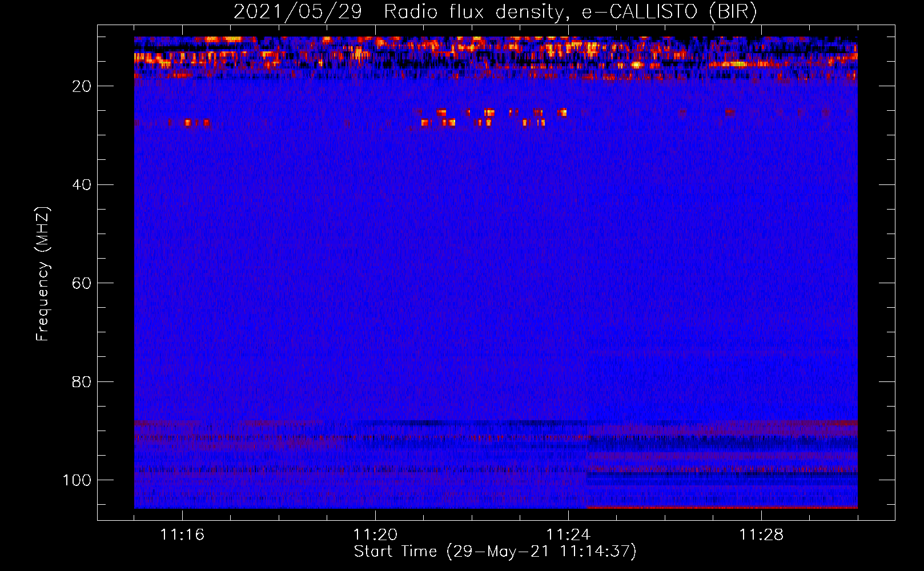Click the 11:20 time tick label
Screen dimensions: 924x571
(375, 535)
